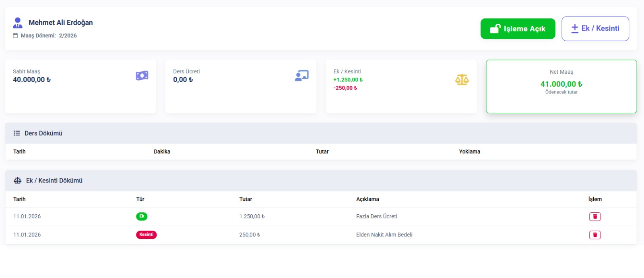This screenshot has width=644, height=278.
Task: Click the Açıklama column header
Action: click(x=367, y=199)
